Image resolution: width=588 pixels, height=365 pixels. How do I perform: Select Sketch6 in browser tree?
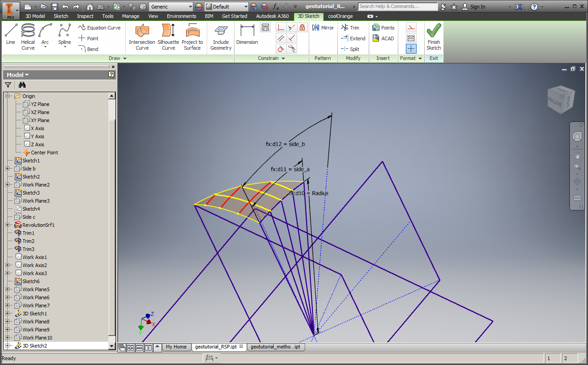(x=31, y=281)
